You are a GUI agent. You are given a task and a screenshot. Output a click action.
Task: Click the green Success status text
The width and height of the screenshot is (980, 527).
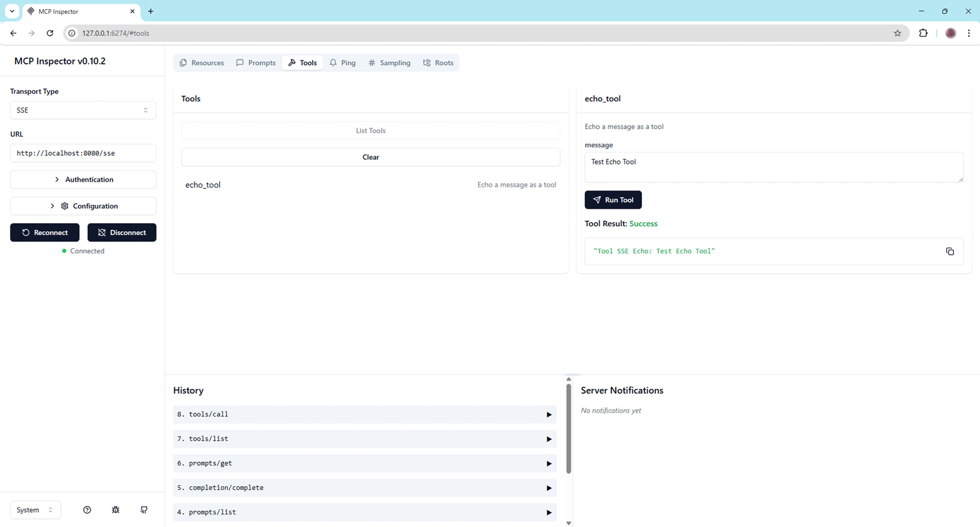point(643,224)
